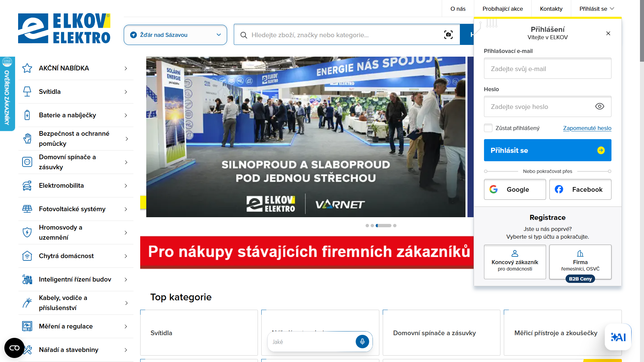Click the lamp icon next to Svítidla
Image resolution: width=644 pixels, height=362 pixels.
pyautogui.click(x=27, y=92)
